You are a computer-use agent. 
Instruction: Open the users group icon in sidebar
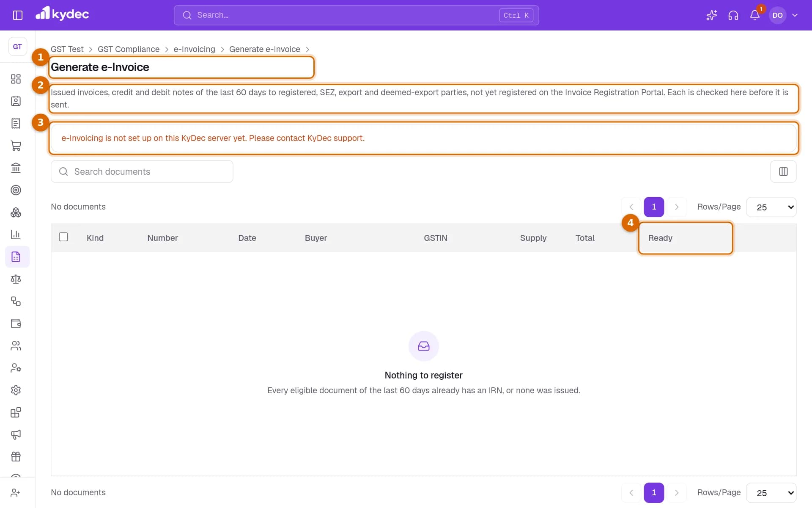coord(16,345)
